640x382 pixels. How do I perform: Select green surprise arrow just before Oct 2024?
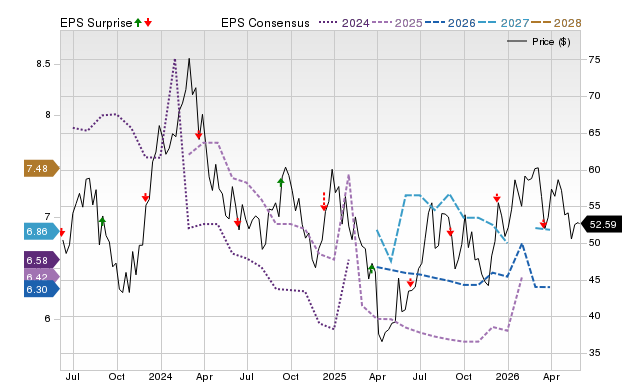(x=281, y=182)
